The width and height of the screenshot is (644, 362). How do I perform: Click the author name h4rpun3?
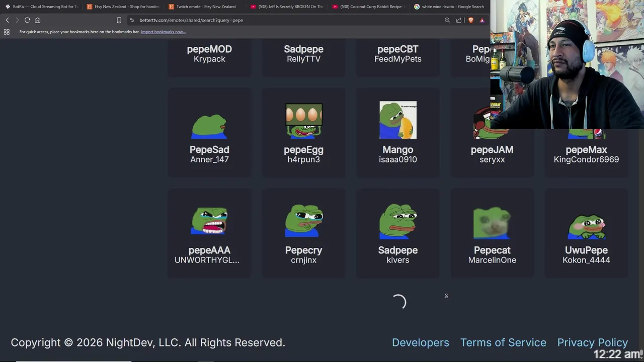(303, 159)
